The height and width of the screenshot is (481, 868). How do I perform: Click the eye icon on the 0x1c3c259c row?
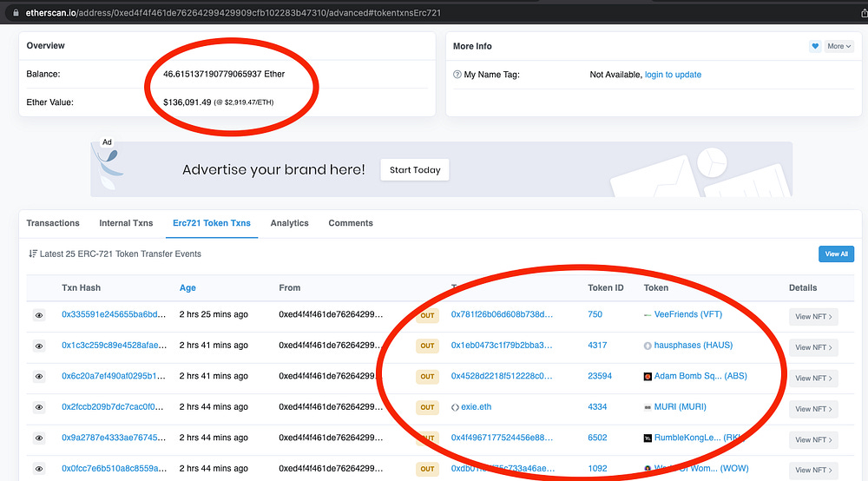coord(39,346)
